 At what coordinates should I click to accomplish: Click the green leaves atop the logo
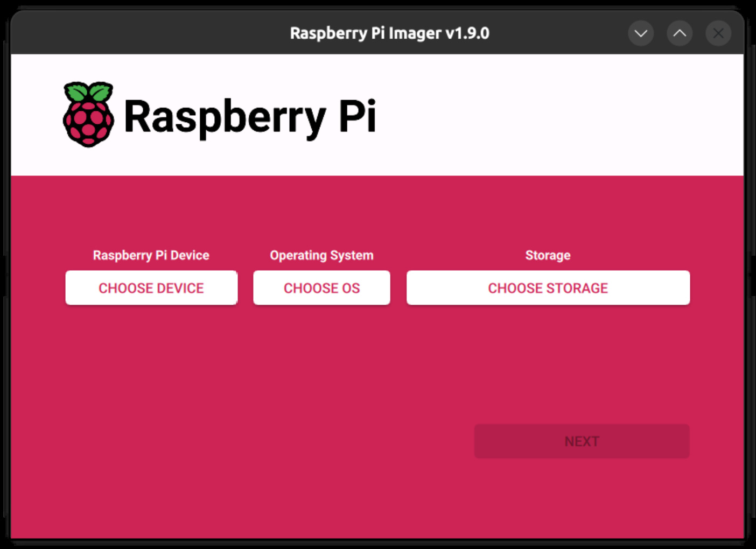coord(89,91)
